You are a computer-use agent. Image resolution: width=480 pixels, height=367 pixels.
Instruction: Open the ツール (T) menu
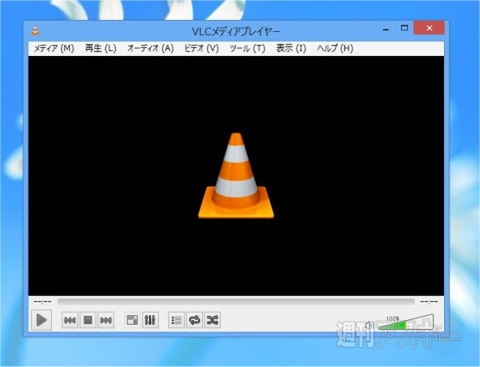247,48
